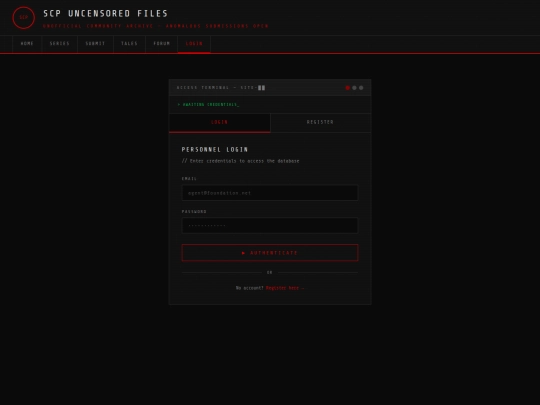Click the circular SCP logo icon

tap(23, 18)
